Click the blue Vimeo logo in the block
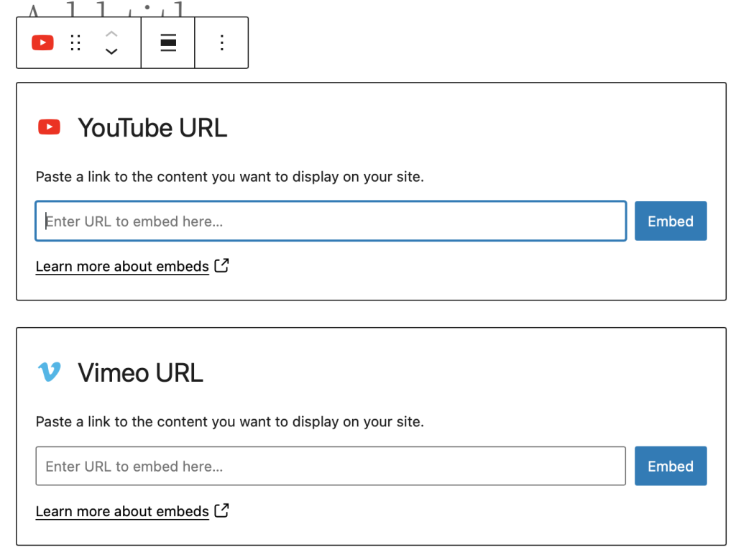This screenshot has width=736, height=560. [47, 372]
